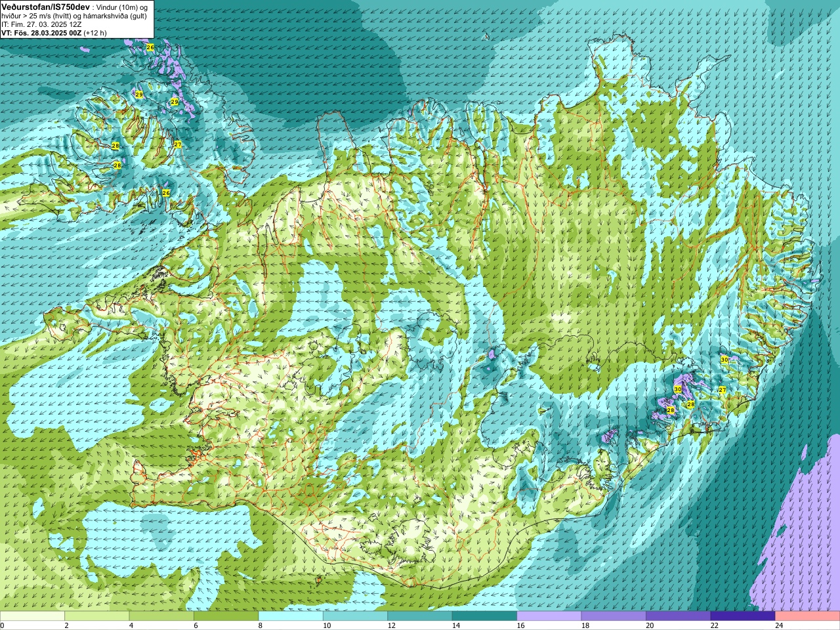The height and width of the screenshot is (630, 840).
Task: Click the easternmost yellow 30 gust marker
Action: (724, 360)
